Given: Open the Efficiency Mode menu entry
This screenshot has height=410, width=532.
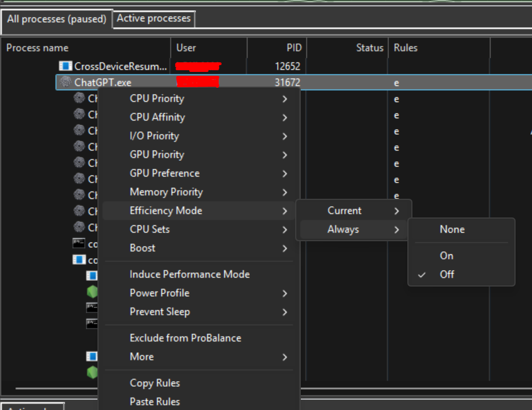Looking at the screenshot, I should pos(199,211).
